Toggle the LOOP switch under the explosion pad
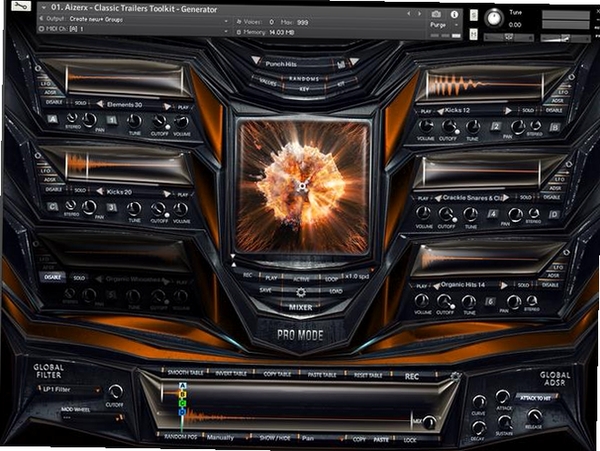This screenshot has height=451, width=600. point(331,279)
